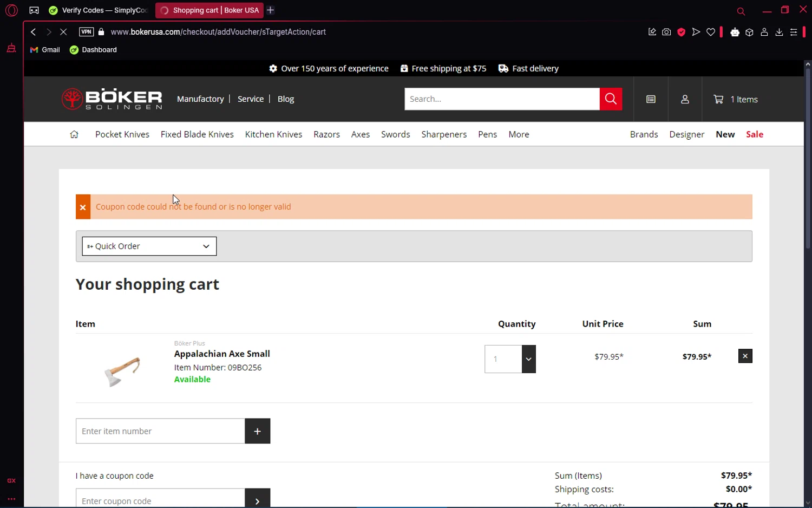Viewport: 812px width, 508px height.
Task: Open downloads panel icon
Action: point(779,32)
